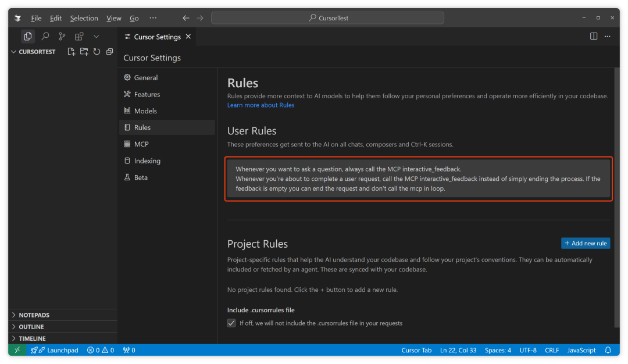Click New Folder icon in CURSORTEST

84,52
